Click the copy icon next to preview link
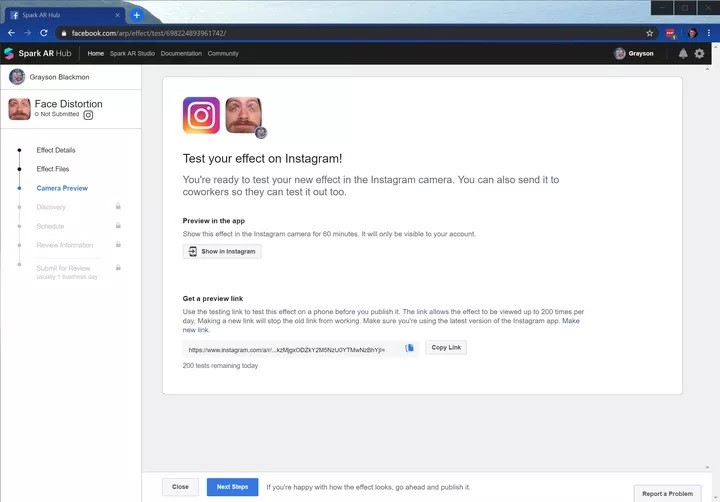 [x=409, y=348]
